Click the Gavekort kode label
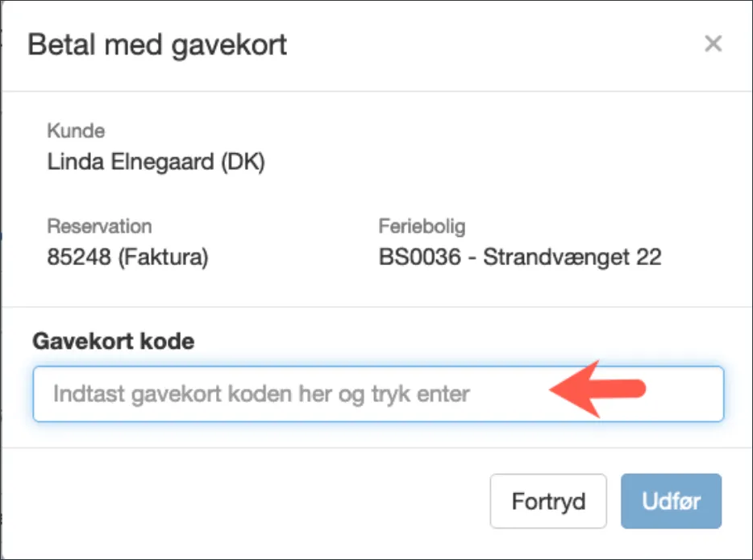Image resolution: width=753 pixels, height=560 pixels. tap(113, 341)
